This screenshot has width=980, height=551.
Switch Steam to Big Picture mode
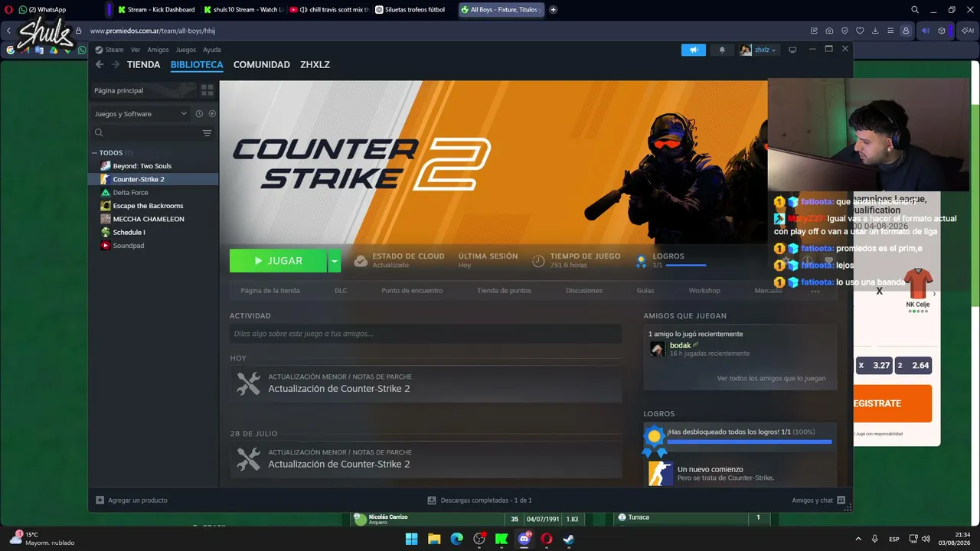pyautogui.click(x=792, y=50)
